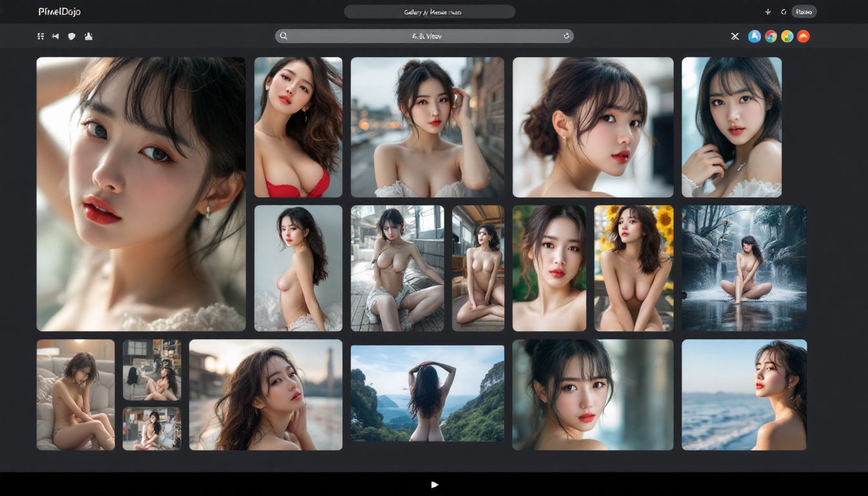Select the grid view icon
The width and height of the screenshot is (868, 496).
[x=40, y=36]
